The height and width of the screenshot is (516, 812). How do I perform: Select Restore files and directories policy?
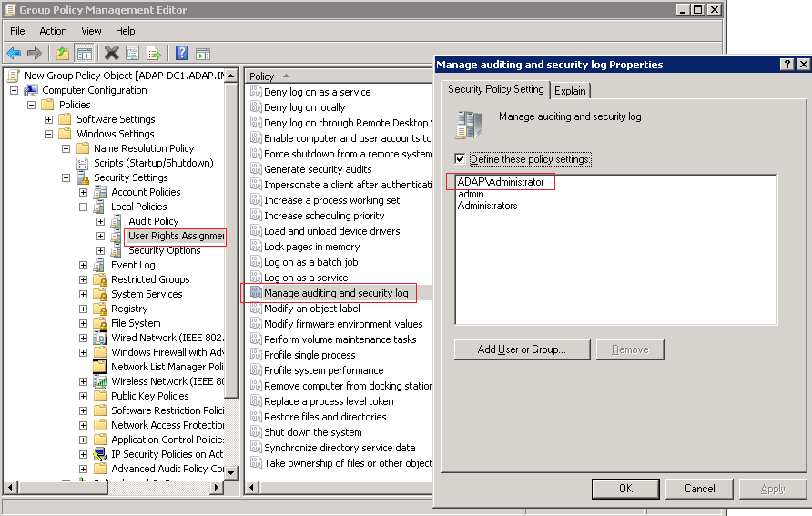pos(325,417)
